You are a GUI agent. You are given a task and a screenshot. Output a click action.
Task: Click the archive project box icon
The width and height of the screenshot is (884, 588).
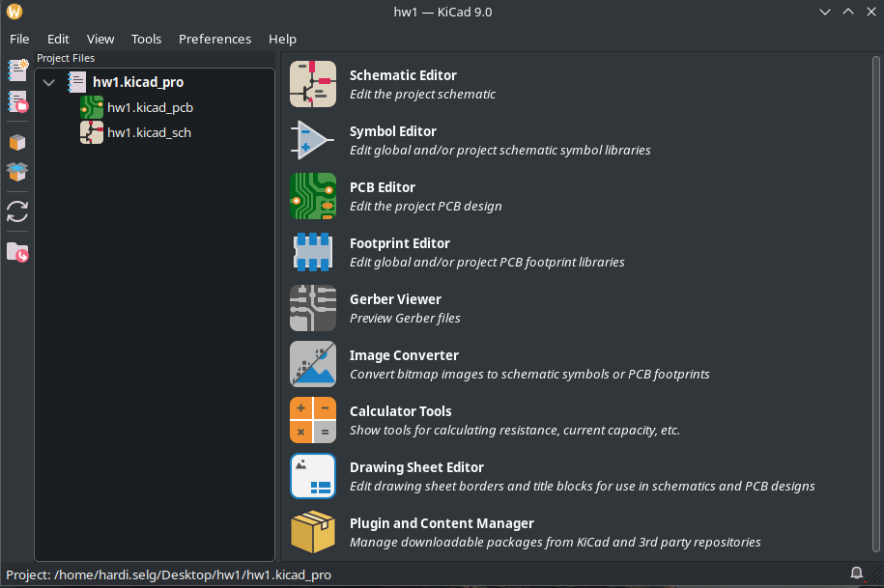(x=17, y=142)
